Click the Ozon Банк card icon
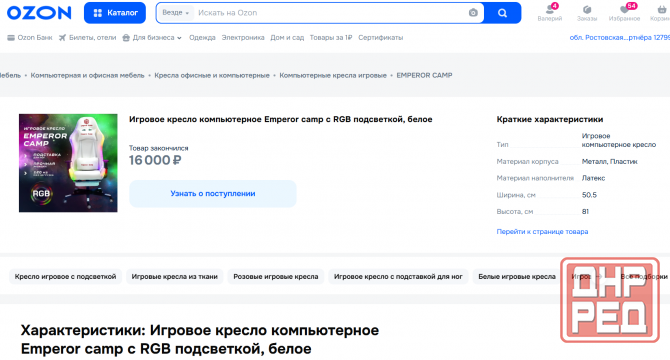Viewport: 670px width, 360px height. click(11, 38)
